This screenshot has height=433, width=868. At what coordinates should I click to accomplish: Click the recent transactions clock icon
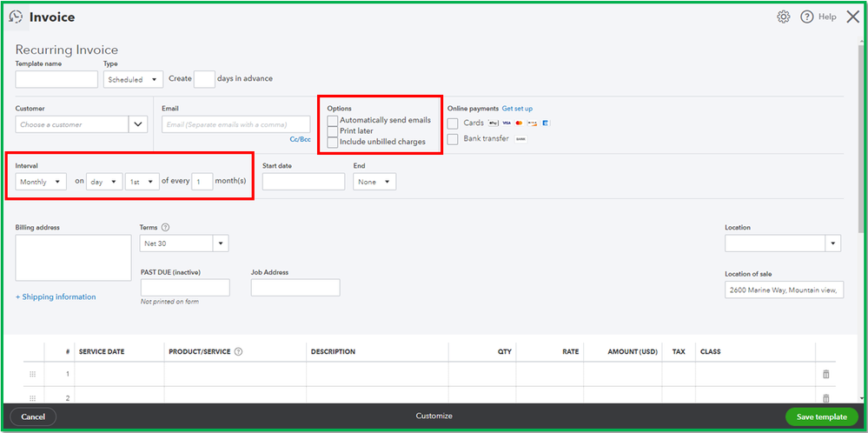[16, 17]
